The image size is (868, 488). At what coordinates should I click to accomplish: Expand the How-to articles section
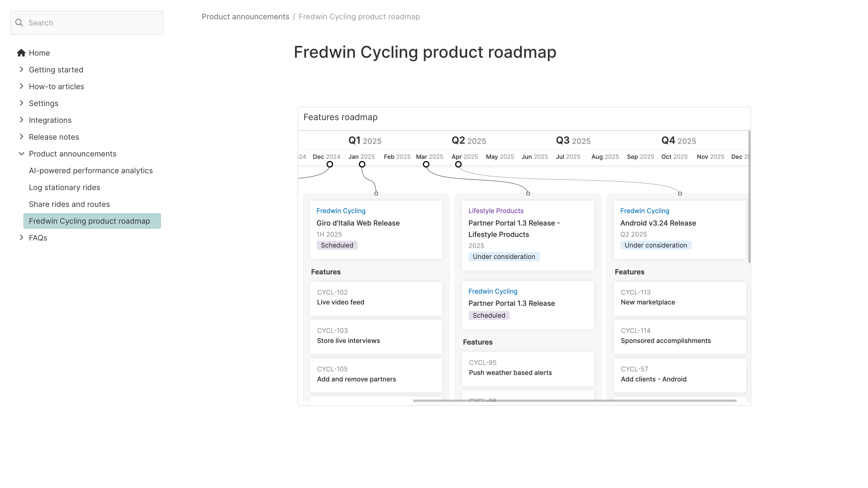point(22,86)
